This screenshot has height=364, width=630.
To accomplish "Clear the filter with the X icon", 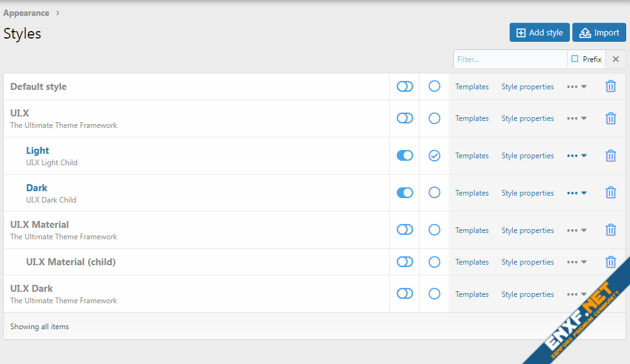I will coord(615,60).
